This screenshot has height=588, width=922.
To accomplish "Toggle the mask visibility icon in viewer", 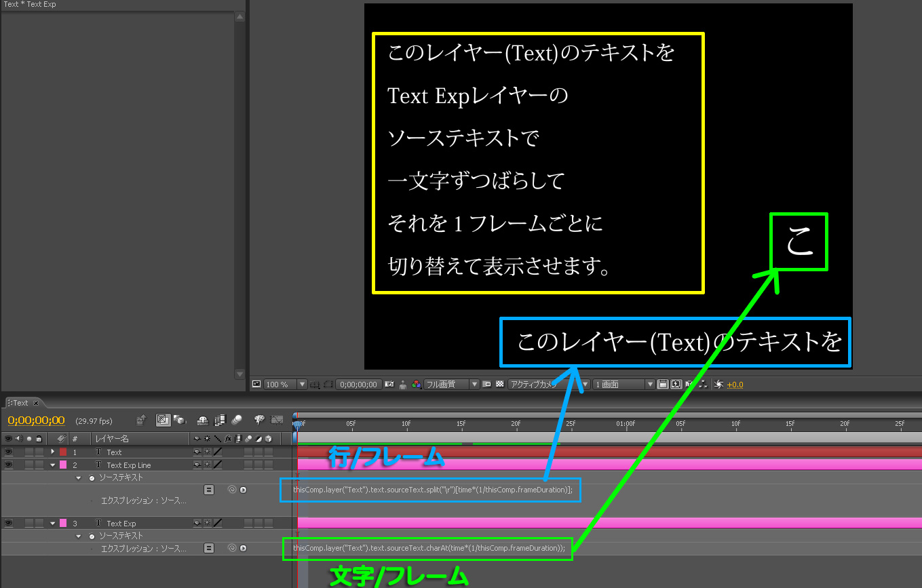I will click(x=328, y=385).
